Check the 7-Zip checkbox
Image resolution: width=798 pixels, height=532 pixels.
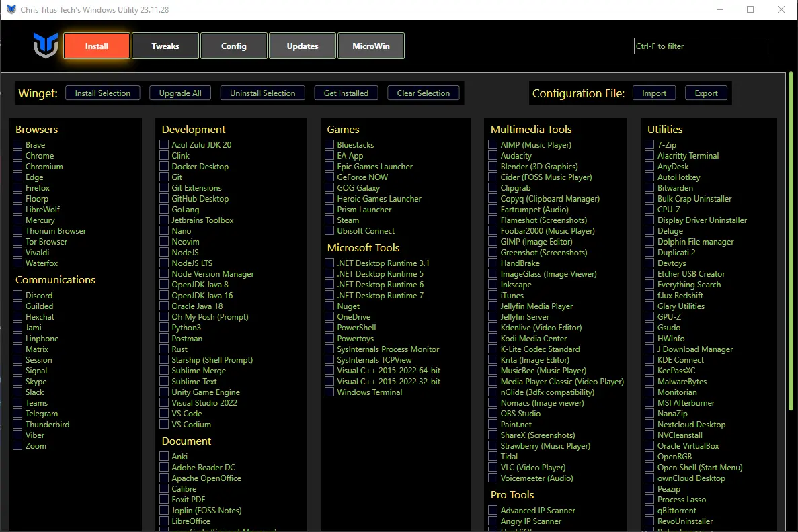click(x=649, y=144)
